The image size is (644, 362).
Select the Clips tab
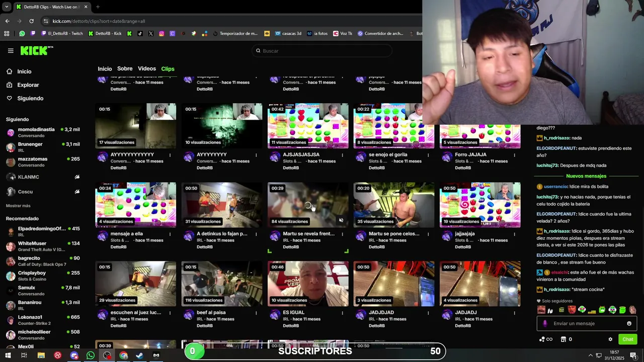tap(168, 69)
